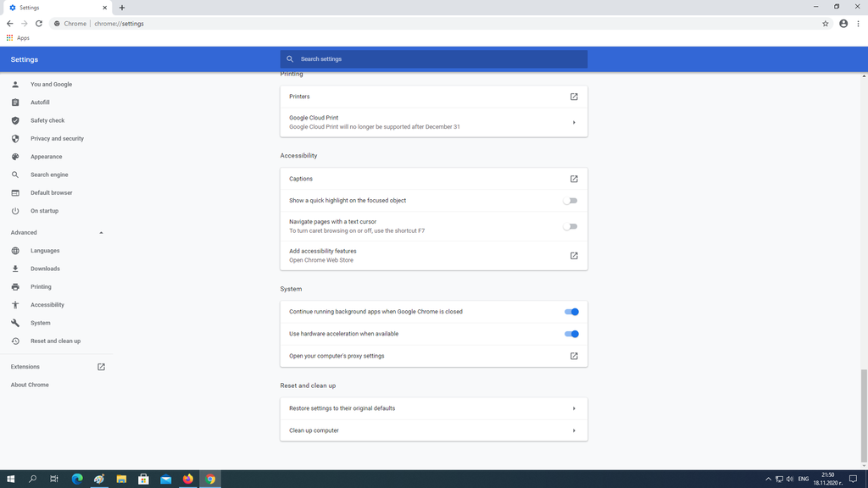This screenshot has height=488, width=868.
Task: Collapse the Advanced section in sidebar
Action: [x=101, y=232]
